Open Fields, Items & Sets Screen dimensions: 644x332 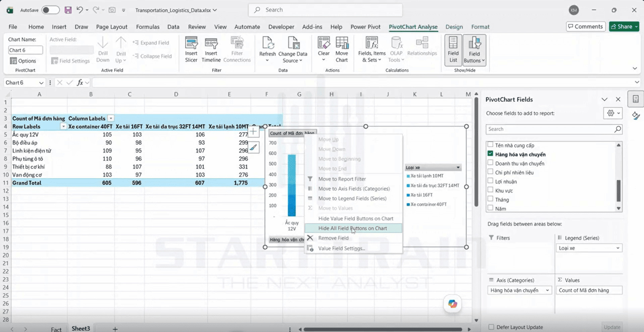tap(372, 50)
